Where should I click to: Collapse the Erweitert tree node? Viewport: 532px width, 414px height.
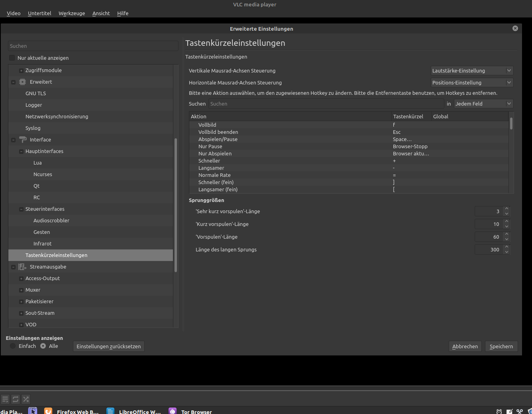[x=13, y=82]
